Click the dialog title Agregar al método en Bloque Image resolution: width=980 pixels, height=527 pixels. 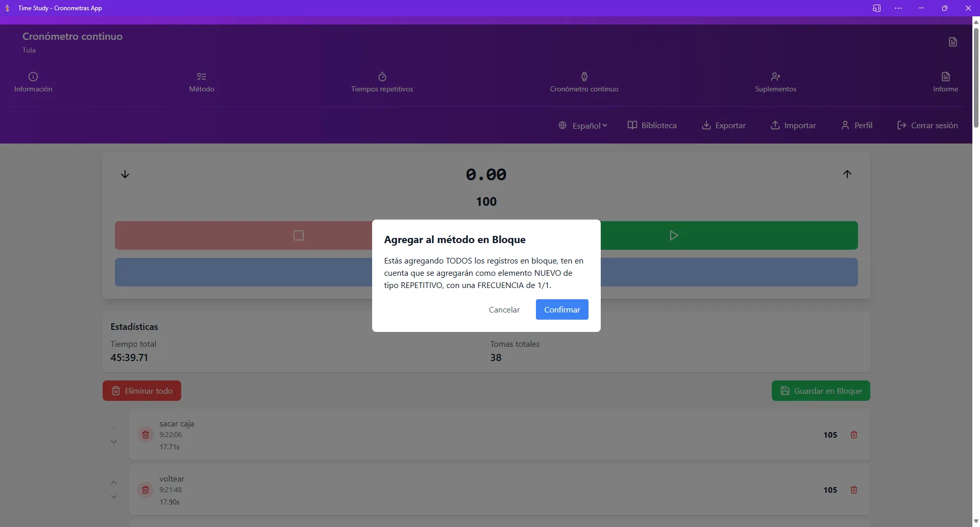[455, 239]
